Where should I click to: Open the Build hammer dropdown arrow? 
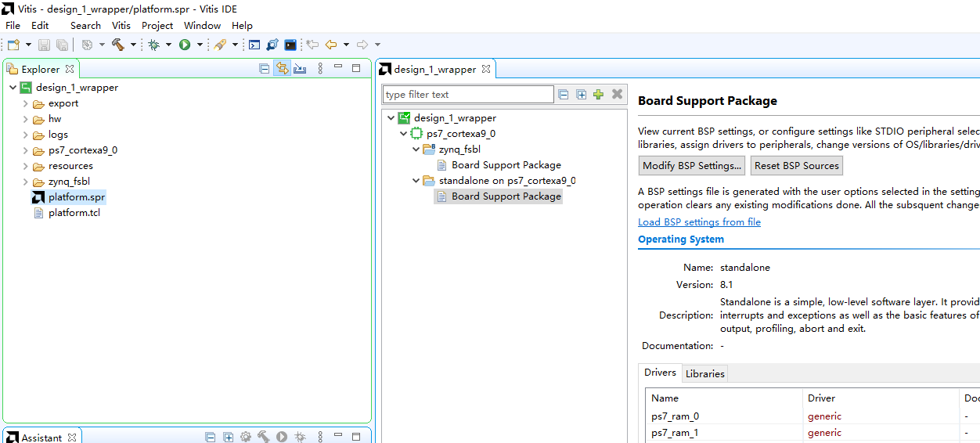(133, 45)
